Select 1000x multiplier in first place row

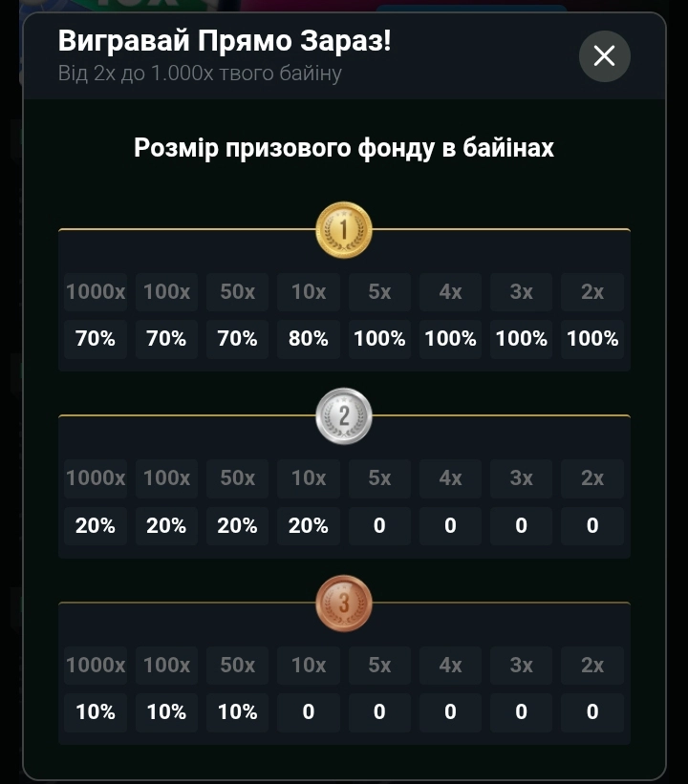96,292
